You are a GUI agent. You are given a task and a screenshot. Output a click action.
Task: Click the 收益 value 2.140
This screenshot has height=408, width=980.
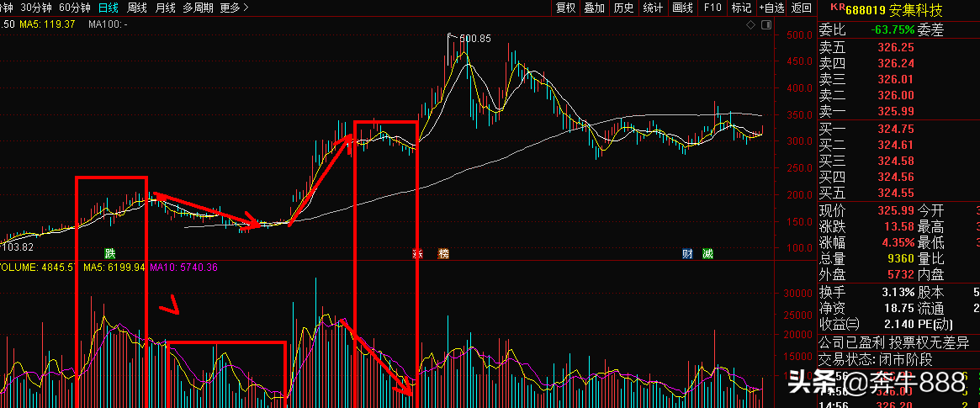click(x=899, y=325)
